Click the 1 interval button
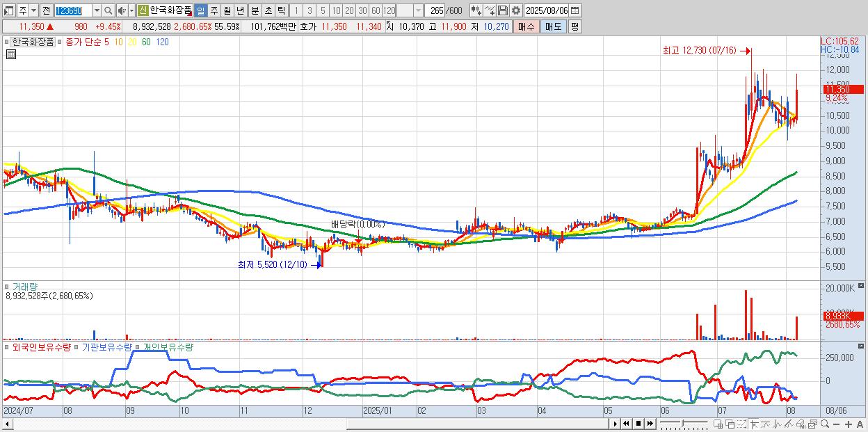The width and height of the screenshot is (868, 432). [296, 10]
